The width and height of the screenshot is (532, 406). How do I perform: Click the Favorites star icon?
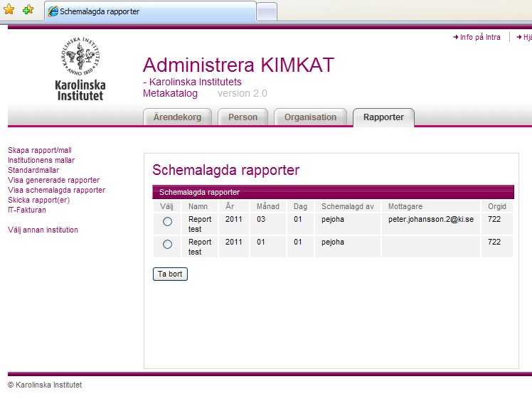9,9
